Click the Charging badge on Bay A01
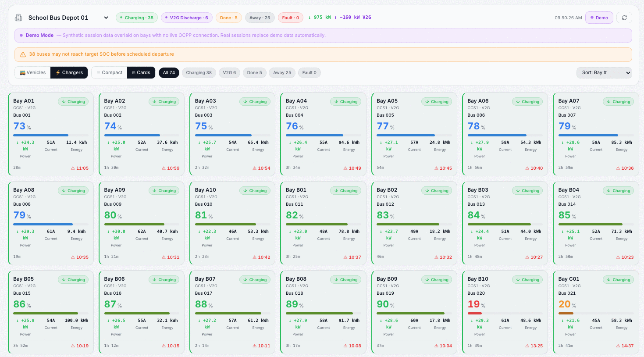Image resolution: width=644 pixels, height=357 pixels. point(73,102)
